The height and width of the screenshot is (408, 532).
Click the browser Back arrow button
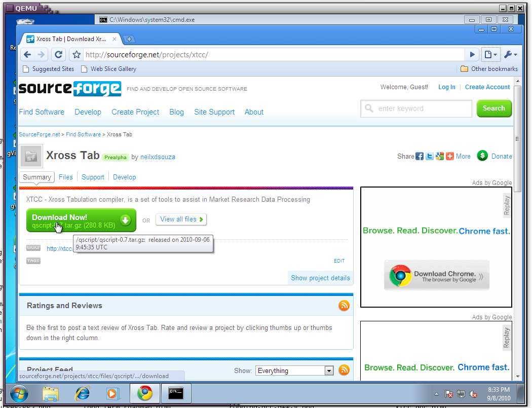pyautogui.click(x=27, y=55)
